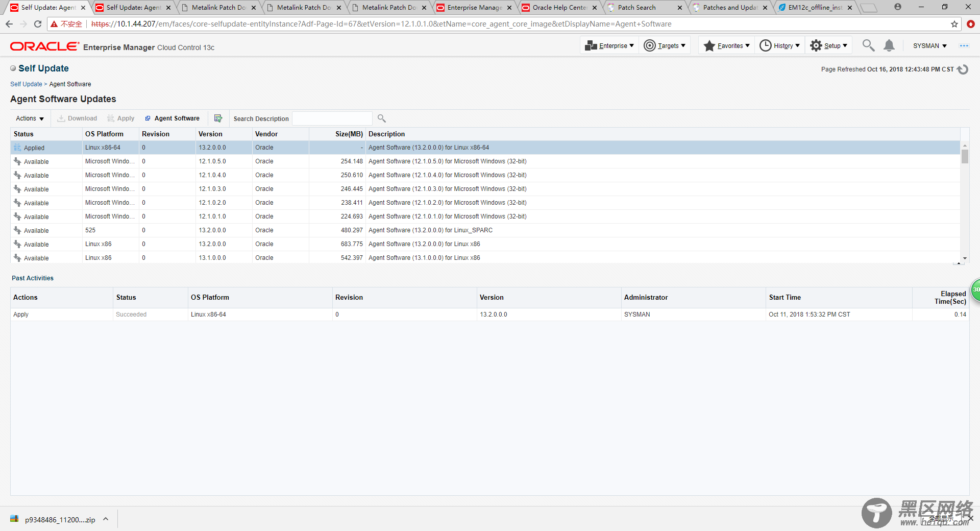Image resolution: width=980 pixels, height=531 pixels.
Task: Click scroll up arrow of updates table
Action: pyautogui.click(x=965, y=146)
